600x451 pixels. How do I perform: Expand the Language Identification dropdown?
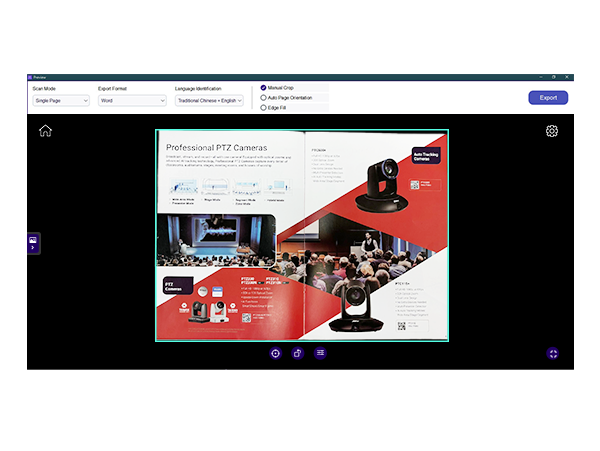point(210,101)
